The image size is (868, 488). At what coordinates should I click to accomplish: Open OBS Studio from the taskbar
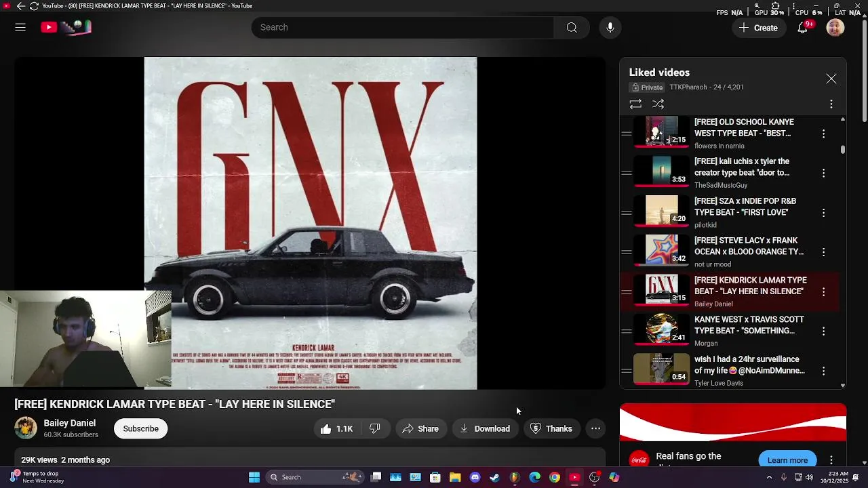pyautogui.click(x=595, y=477)
